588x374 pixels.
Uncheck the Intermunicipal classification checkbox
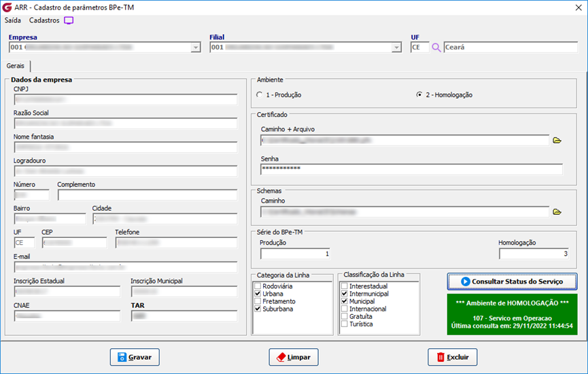pyautogui.click(x=345, y=294)
